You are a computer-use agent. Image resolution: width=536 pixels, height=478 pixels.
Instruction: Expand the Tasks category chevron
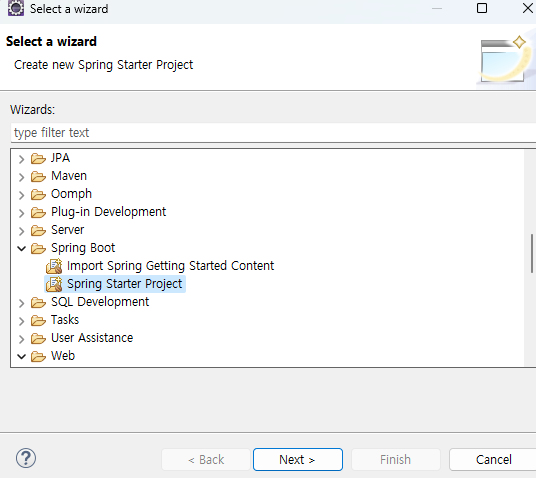[22, 321]
